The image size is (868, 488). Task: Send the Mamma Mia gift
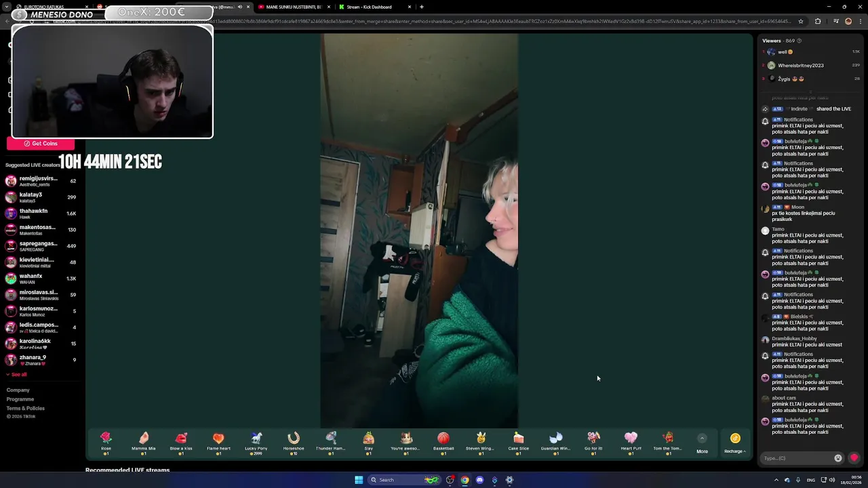coord(143,443)
